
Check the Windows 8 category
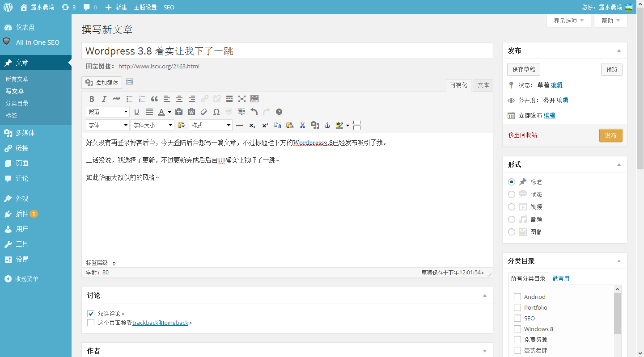(x=517, y=329)
